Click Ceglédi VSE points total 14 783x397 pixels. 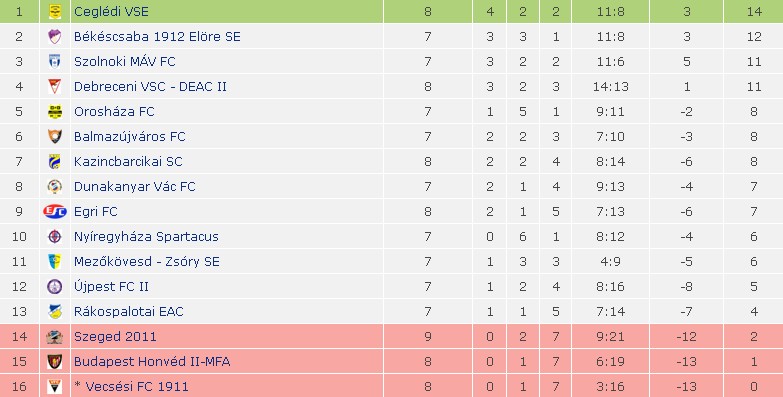[754, 11]
